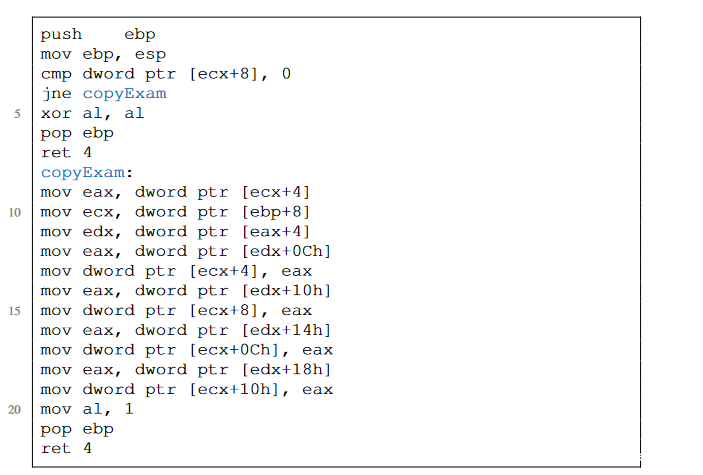
Task: Click line number 20 in the gutter
Action: pyautogui.click(x=15, y=409)
